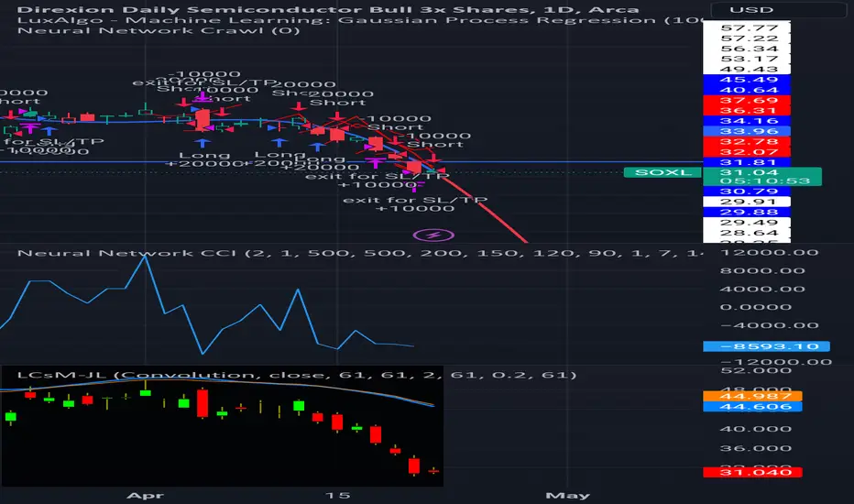The image size is (854, 504).
Task: Click the green 31.04 current price label
Action: point(749,172)
